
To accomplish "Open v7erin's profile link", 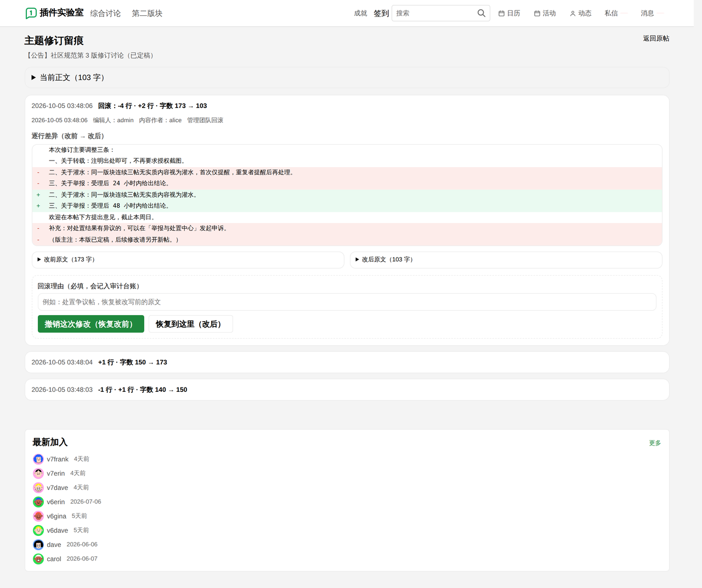I will click(56, 473).
